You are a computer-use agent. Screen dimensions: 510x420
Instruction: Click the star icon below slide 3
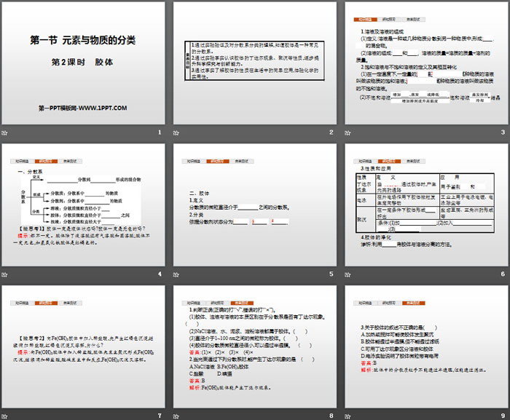click(351, 132)
